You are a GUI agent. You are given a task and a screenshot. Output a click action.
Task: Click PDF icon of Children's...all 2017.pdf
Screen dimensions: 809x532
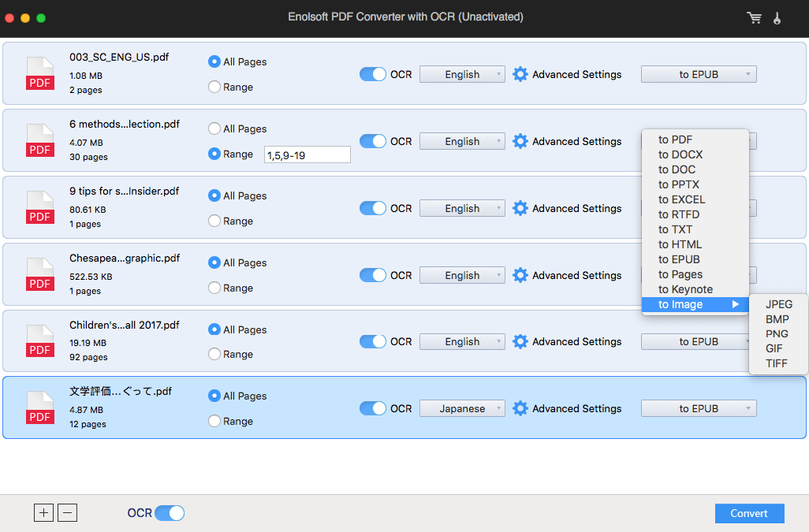click(40, 341)
